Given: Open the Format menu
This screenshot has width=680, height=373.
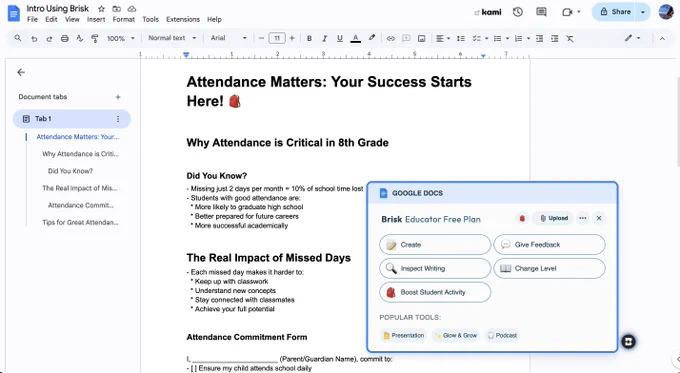Looking at the screenshot, I should (x=124, y=20).
